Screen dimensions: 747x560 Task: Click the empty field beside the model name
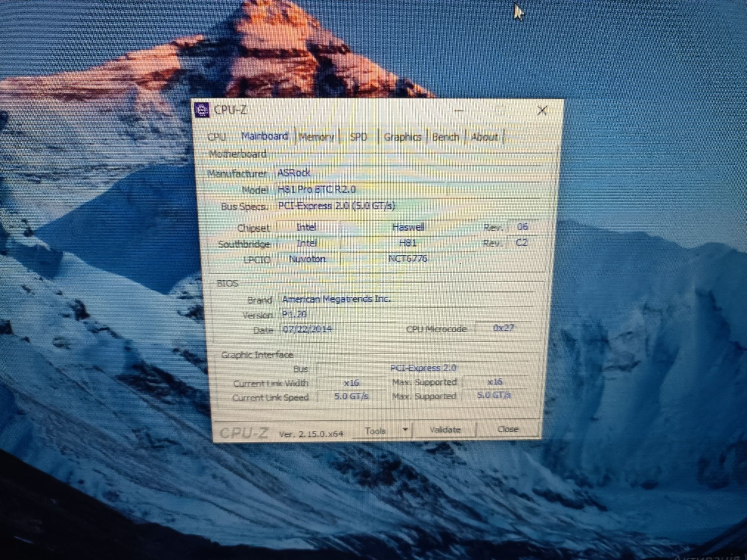(x=494, y=189)
